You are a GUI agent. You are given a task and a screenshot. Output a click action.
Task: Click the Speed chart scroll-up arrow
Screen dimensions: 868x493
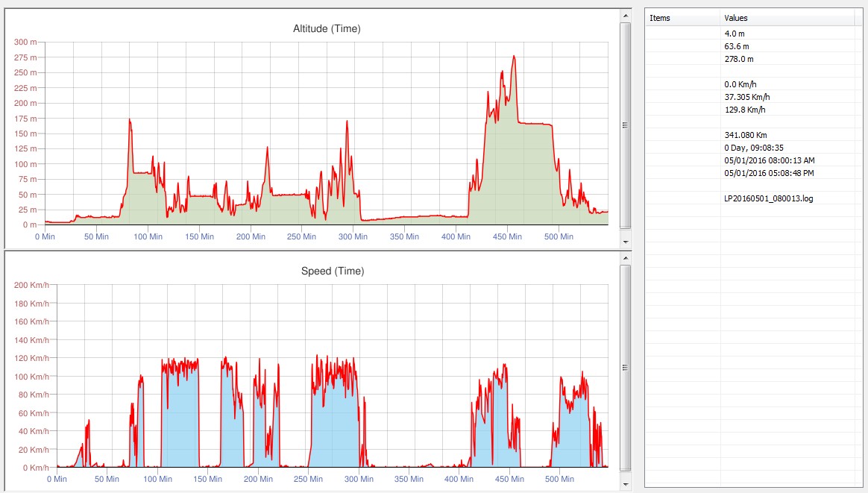(x=625, y=257)
